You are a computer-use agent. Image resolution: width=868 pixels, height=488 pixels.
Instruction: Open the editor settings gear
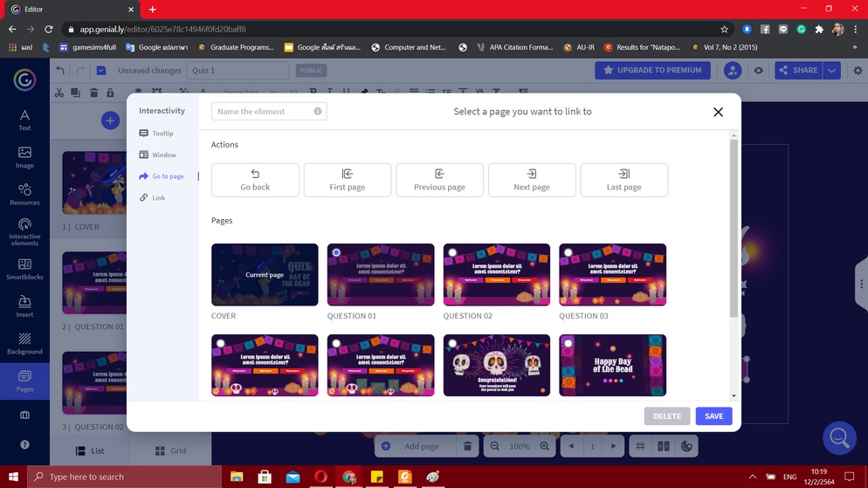(858, 70)
